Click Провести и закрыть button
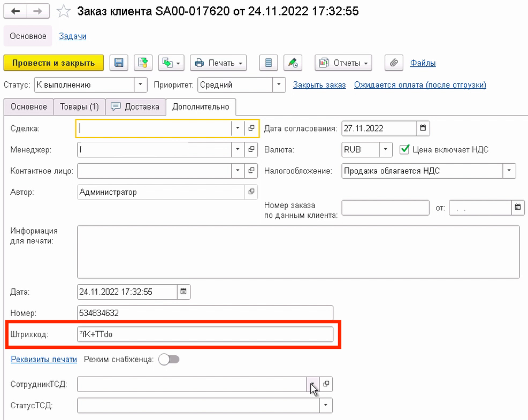The image size is (528, 420). point(53,63)
